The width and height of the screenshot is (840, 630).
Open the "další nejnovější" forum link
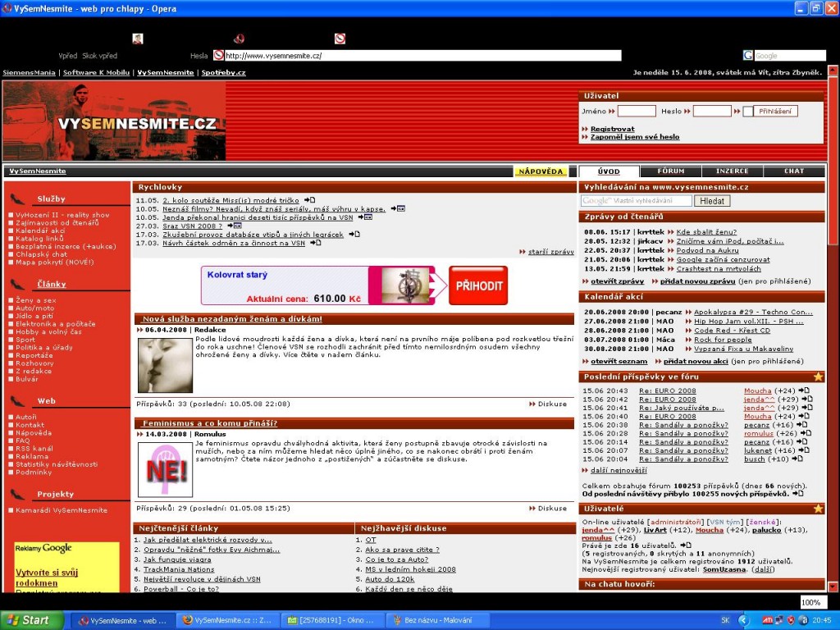619,470
